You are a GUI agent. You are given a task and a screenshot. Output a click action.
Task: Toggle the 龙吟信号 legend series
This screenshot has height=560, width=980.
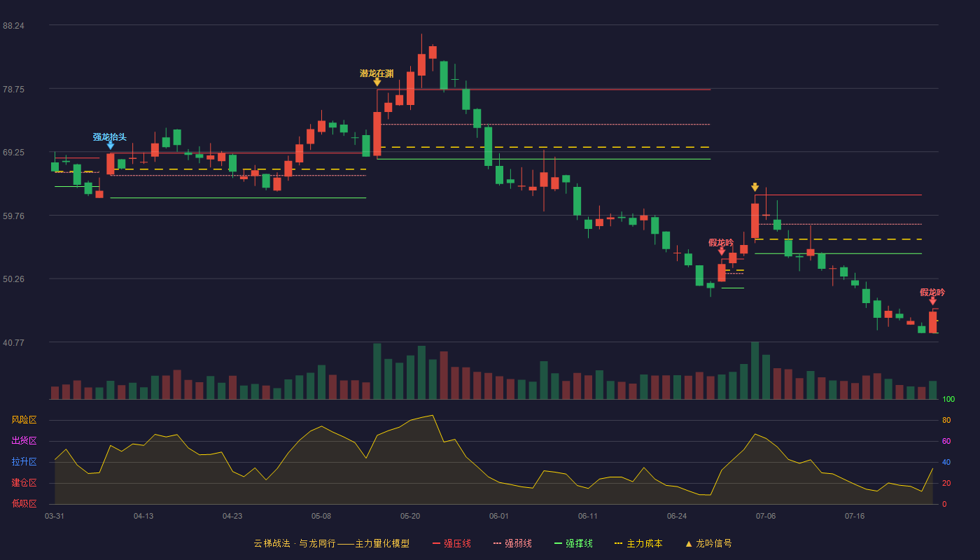coord(708,543)
